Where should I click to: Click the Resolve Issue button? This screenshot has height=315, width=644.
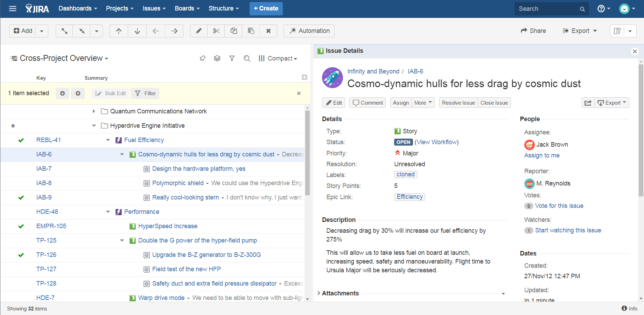458,103
